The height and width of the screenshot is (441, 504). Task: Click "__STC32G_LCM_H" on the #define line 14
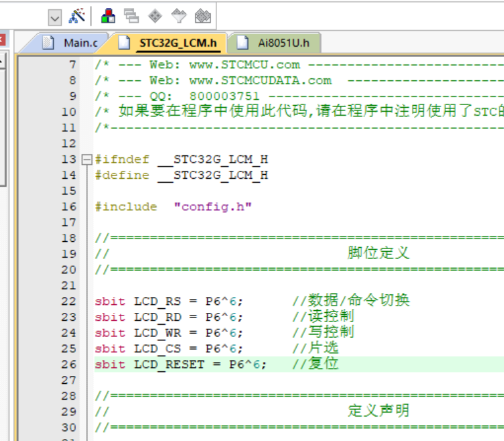click(x=213, y=175)
